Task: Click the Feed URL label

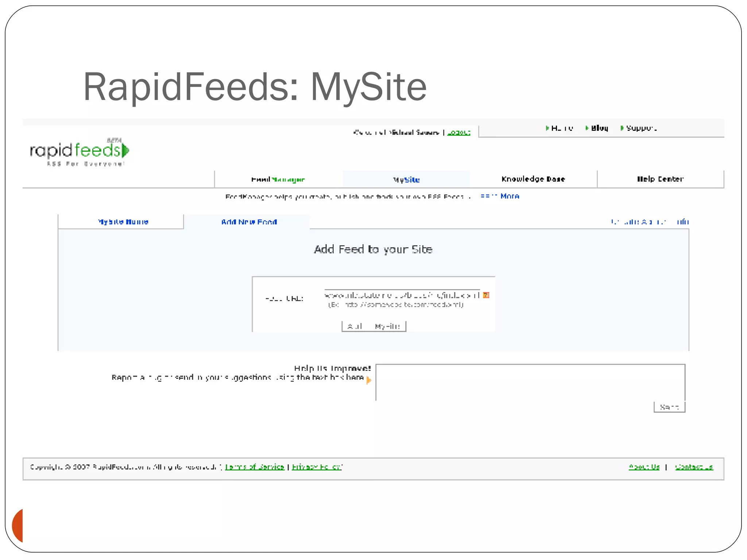Action: coord(285,298)
